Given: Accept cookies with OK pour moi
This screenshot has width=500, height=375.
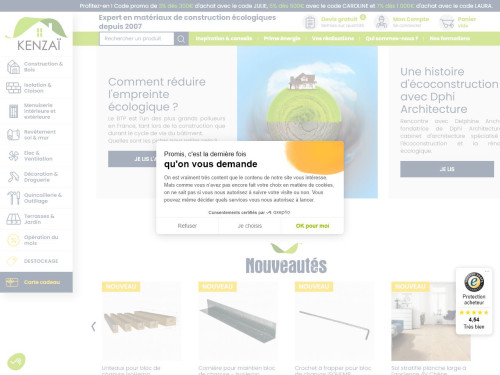Looking at the screenshot, I should tap(312, 226).
